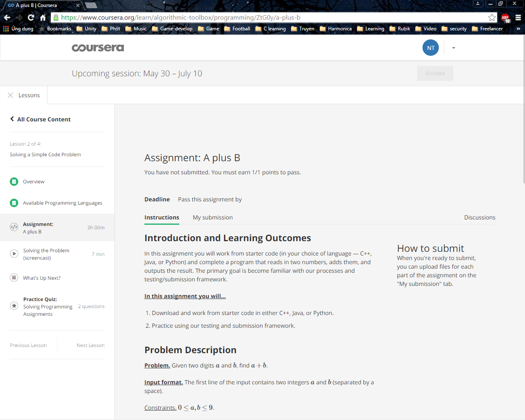Open the Video bookmark folder
The width and height of the screenshot is (525, 420).
coord(426,29)
